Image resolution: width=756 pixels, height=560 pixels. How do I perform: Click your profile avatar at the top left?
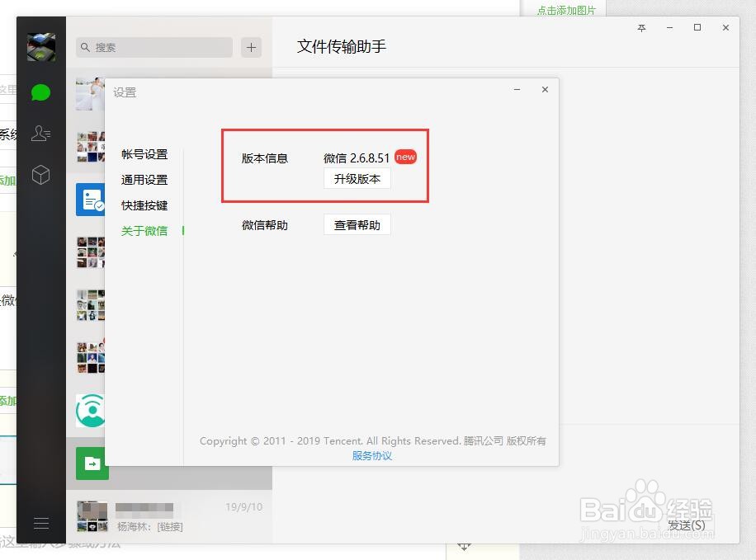[41, 47]
